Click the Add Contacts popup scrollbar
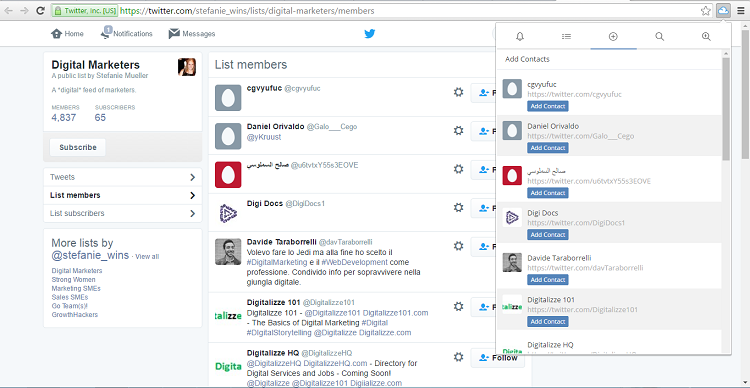Viewport: 750px width, 388px height. pos(726,110)
